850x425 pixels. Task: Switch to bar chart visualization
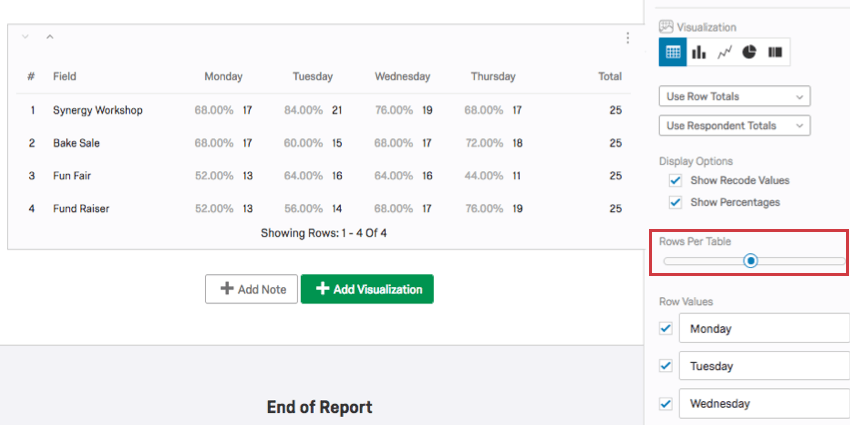(698, 52)
